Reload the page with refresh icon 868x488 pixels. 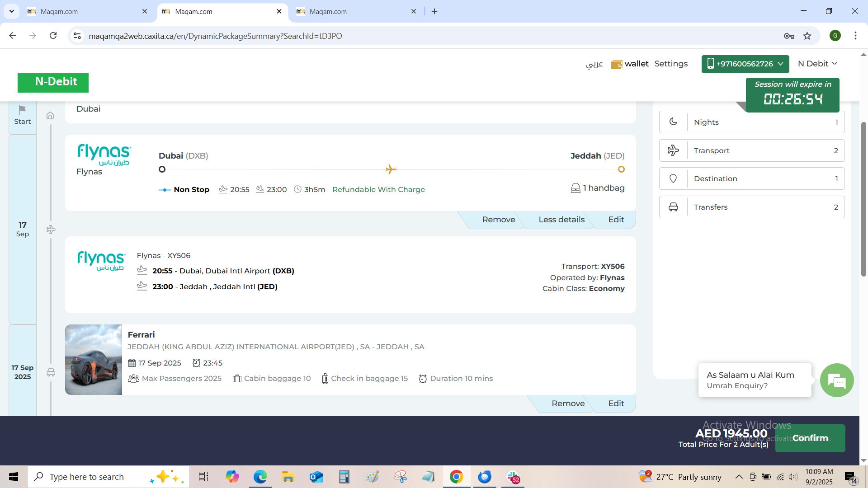tap(53, 36)
